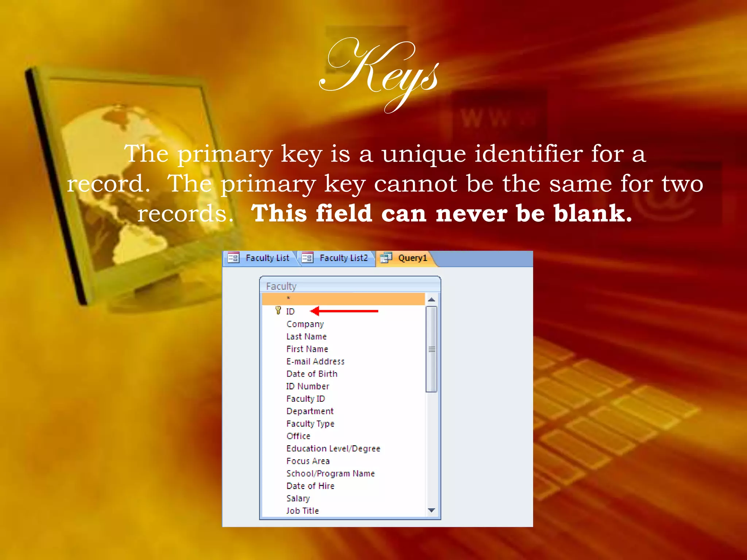
Task: Click the scroll up arrow in Faculty list
Action: pos(431,300)
